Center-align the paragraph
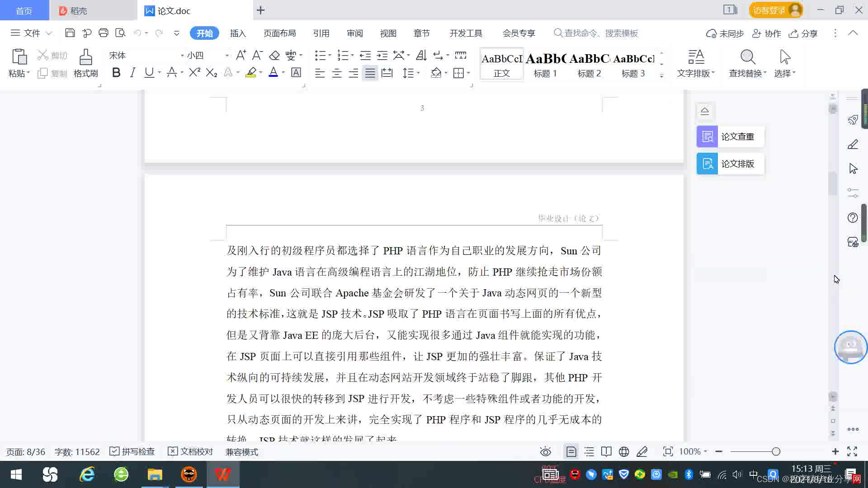The height and width of the screenshot is (488, 868). coord(337,73)
